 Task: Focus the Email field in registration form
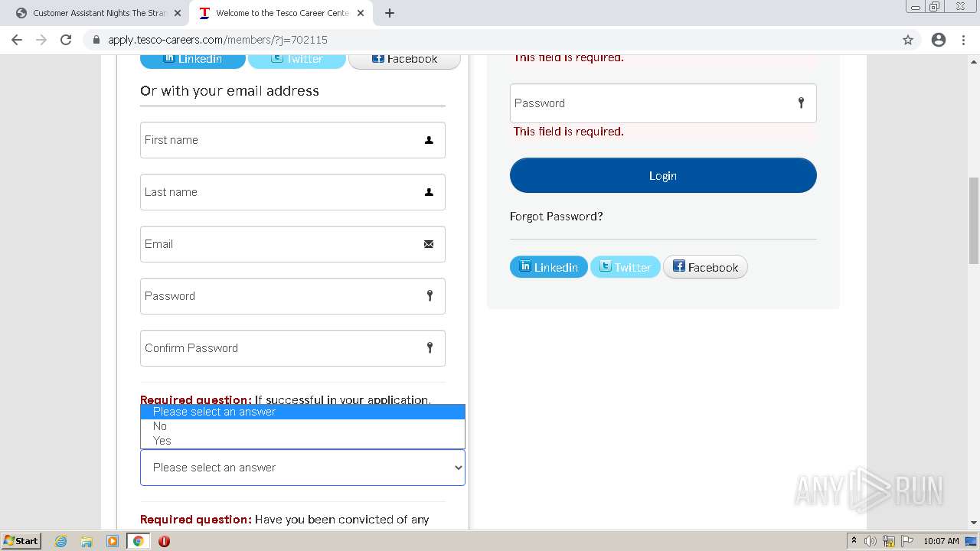pos(292,244)
